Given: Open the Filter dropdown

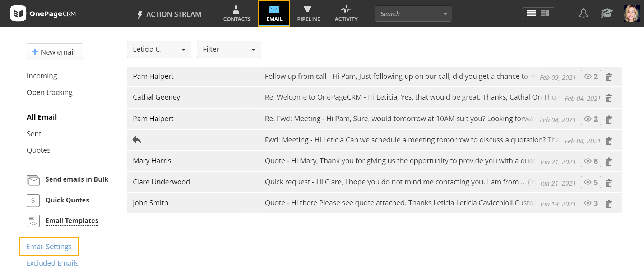Looking at the screenshot, I should coord(229,49).
